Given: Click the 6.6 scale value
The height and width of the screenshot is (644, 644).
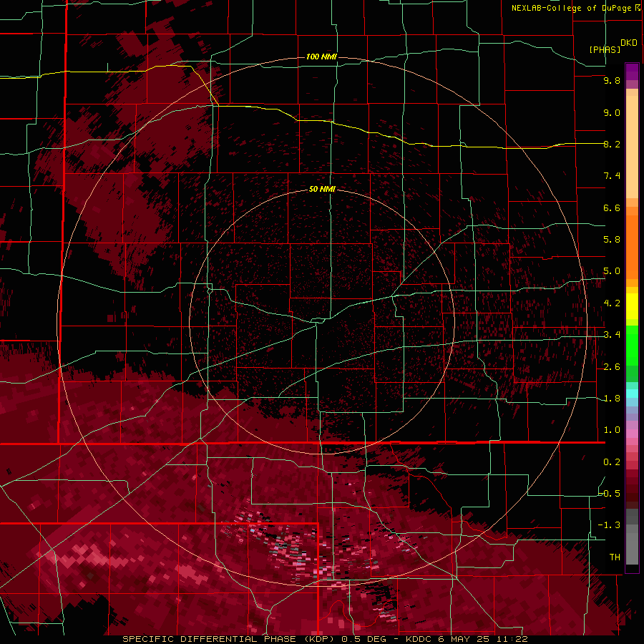Looking at the screenshot, I should pos(612,208).
